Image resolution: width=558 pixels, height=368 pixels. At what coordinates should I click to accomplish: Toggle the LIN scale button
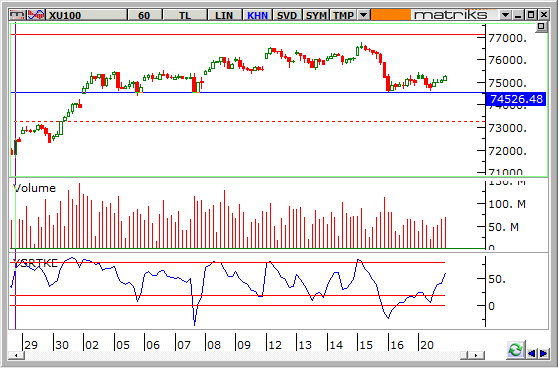click(224, 15)
